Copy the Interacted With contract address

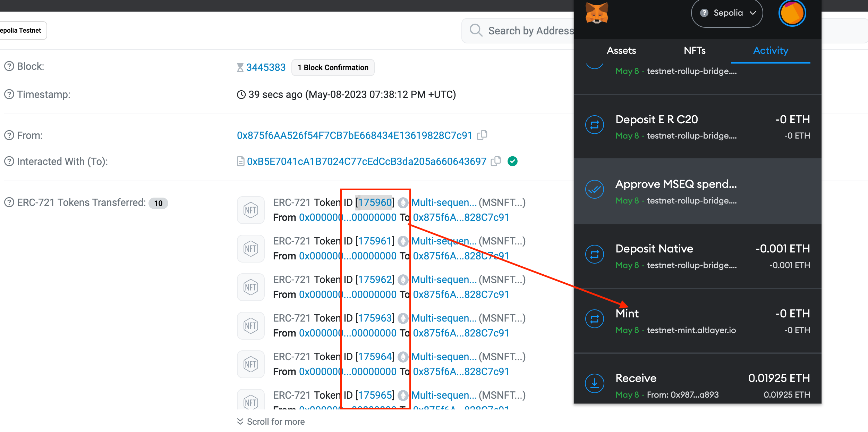(x=496, y=161)
